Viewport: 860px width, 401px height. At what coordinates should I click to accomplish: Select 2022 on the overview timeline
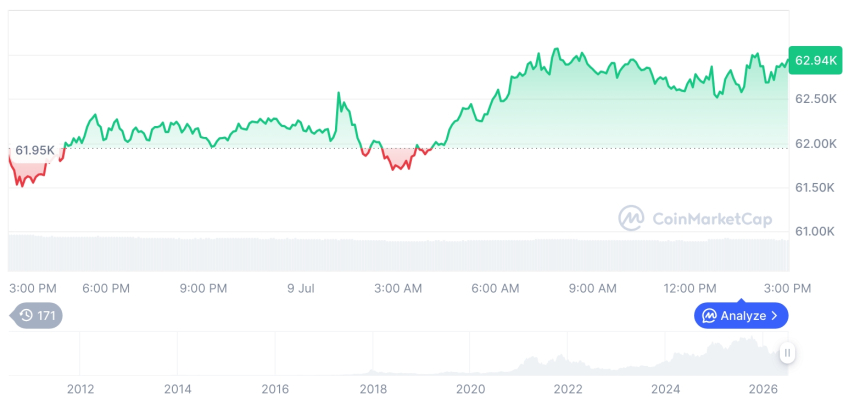[x=568, y=389]
